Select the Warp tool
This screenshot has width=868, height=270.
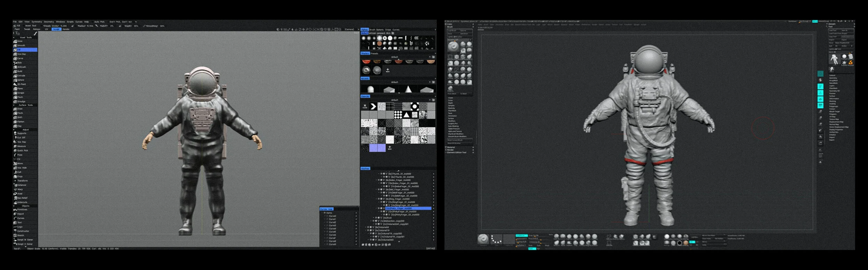pos(25,189)
